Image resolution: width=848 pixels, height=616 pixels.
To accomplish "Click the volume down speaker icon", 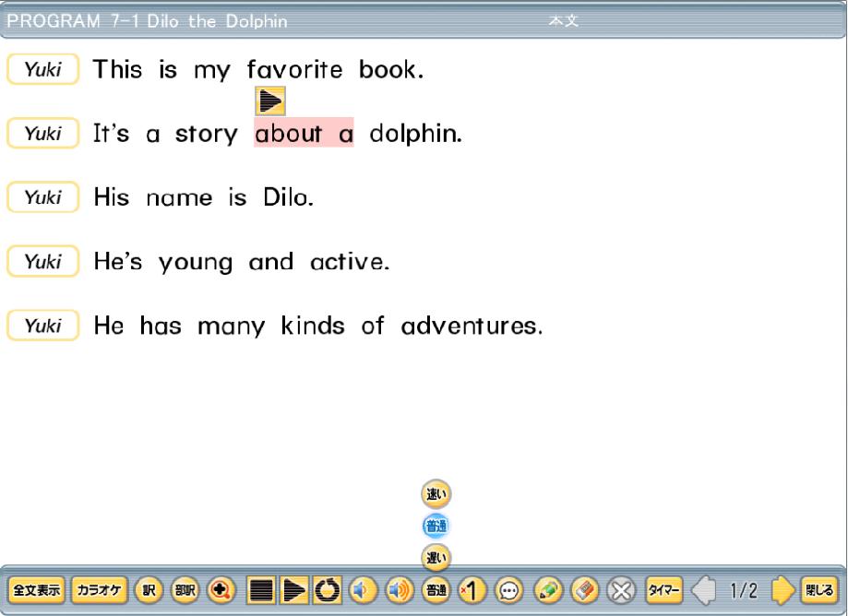I will click(x=363, y=590).
